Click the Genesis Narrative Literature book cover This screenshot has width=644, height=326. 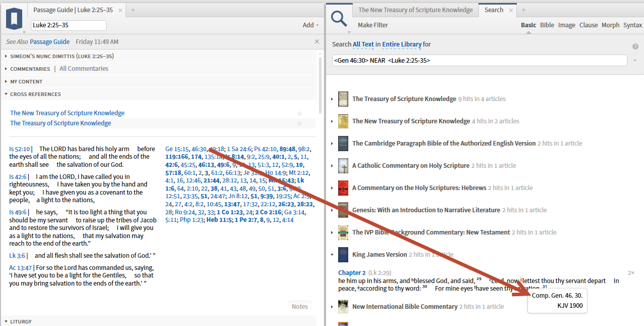pyautogui.click(x=343, y=210)
